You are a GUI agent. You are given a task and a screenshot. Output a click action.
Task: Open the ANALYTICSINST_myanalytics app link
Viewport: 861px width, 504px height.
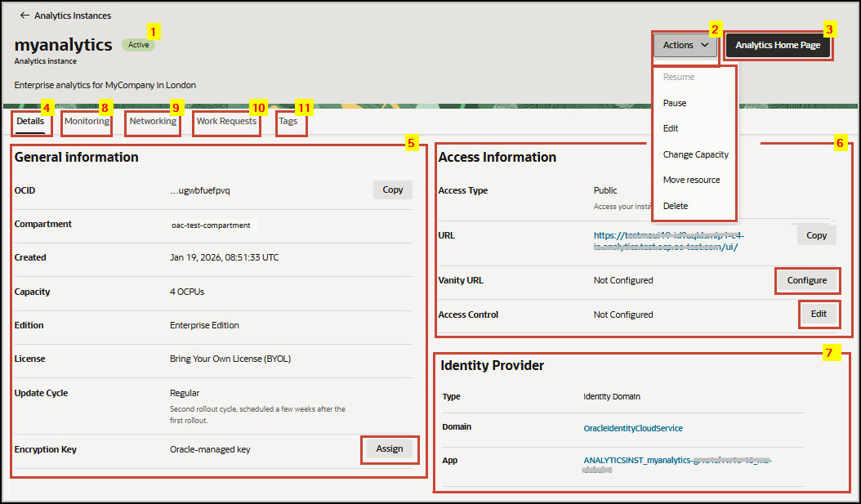pyautogui.click(x=677, y=465)
